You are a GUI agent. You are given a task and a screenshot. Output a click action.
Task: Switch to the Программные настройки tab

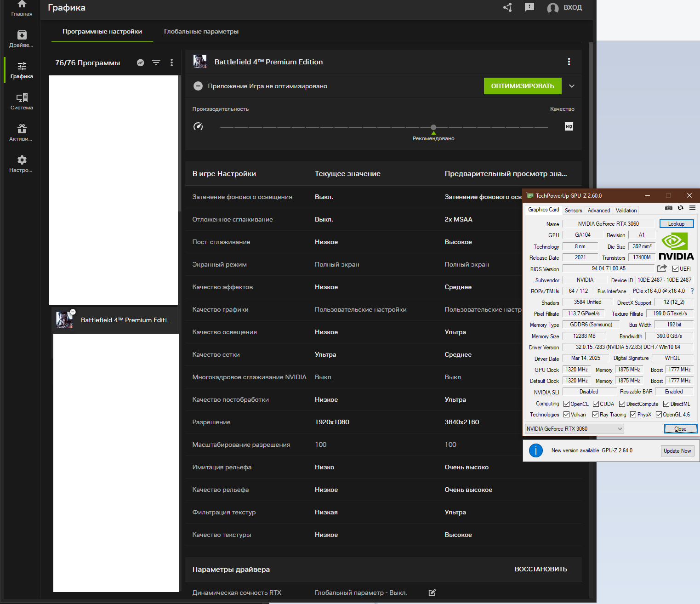102,32
